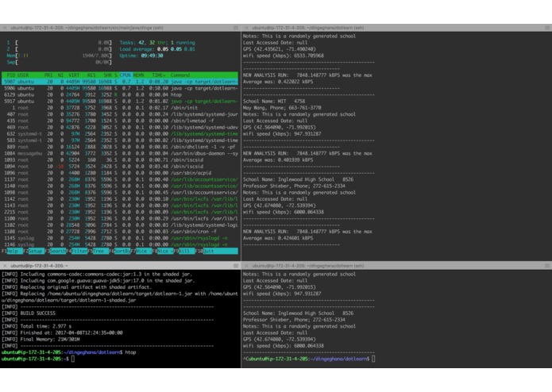The width and height of the screenshot is (552, 392).
Task: Click the CPU 2 usage meter
Action: pyautogui.click(x=59, y=49)
